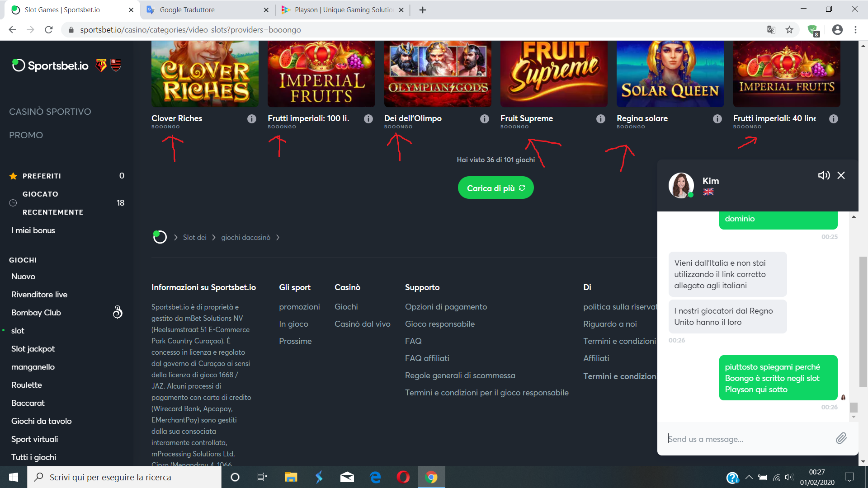Open Opera browser from taskbar
Viewport: 868px width, 488px height.
pyautogui.click(x=403, y=477)
